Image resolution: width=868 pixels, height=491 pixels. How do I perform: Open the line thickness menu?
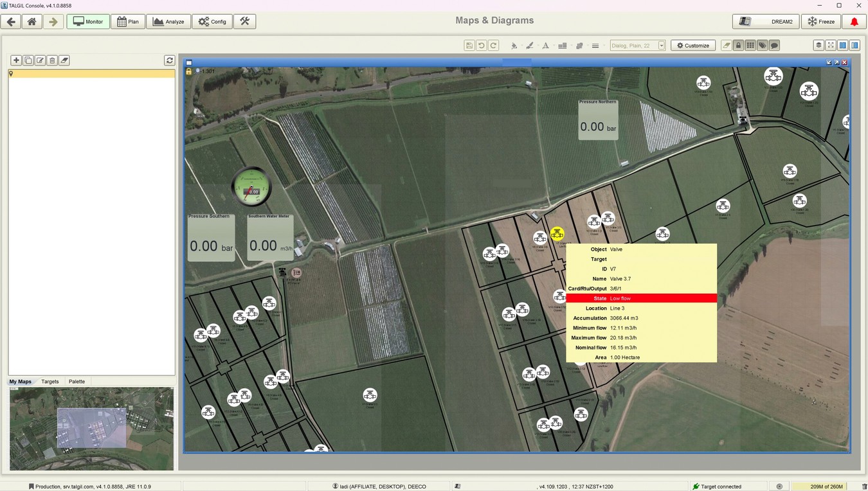click(595, 46)
